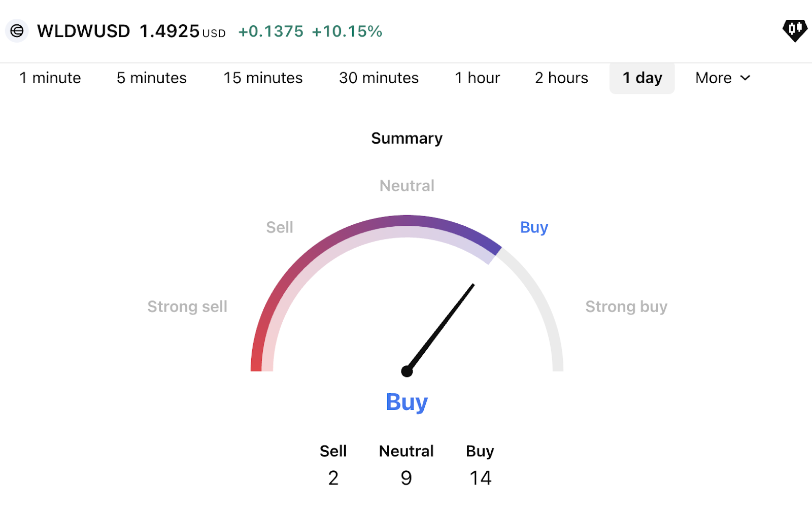Pick the 2 hours timeframe tab

pyautogui.click(x=561, y=78)
